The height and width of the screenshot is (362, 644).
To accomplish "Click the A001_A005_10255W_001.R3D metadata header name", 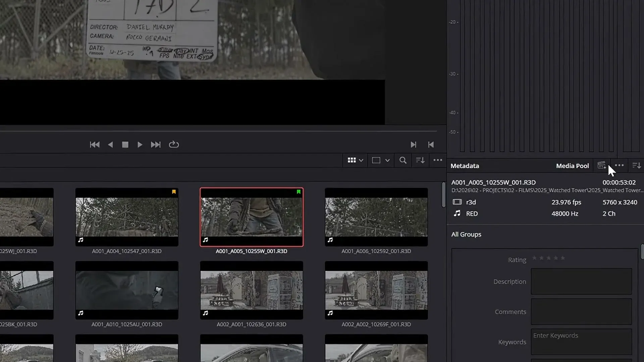I will click(x=493, y=182).
